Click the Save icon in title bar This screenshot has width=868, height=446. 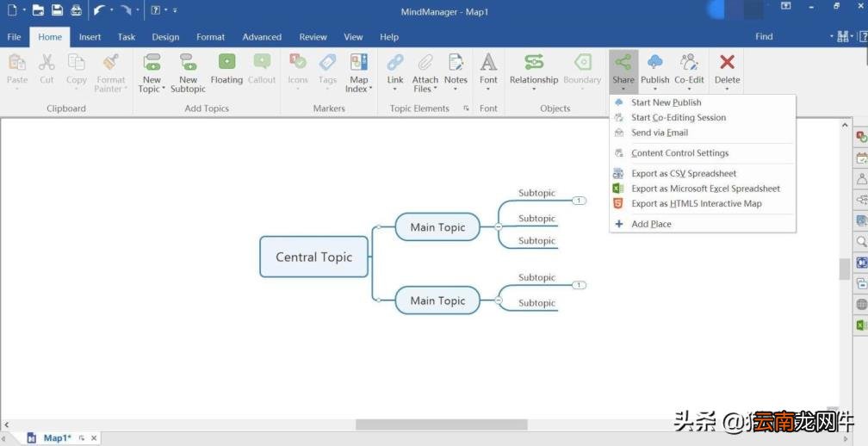[57, 10]
